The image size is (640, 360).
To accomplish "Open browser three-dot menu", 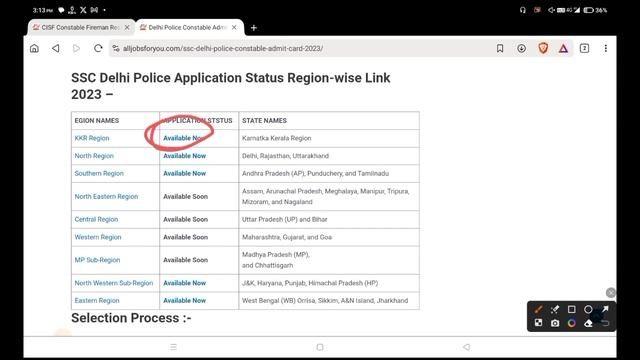I will click(x=606, y=48).
